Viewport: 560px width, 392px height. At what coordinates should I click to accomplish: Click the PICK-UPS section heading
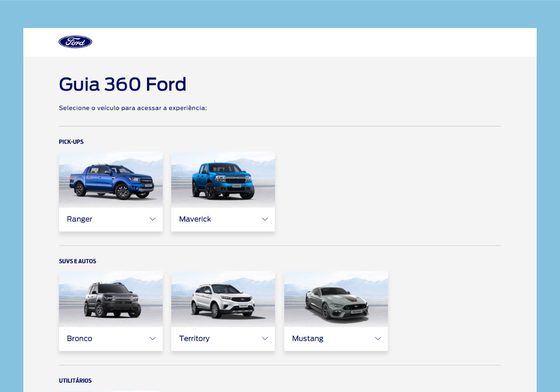[71, 142]
